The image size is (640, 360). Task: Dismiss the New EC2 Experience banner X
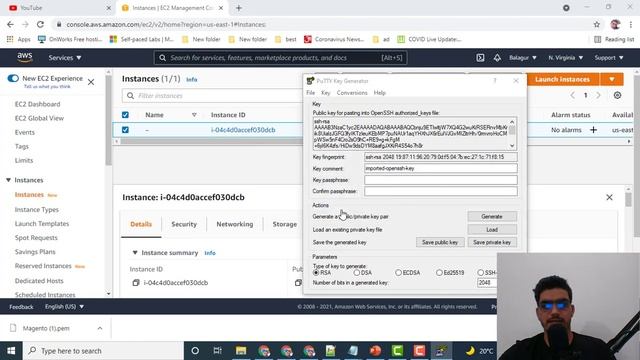[x=91, y=82]
